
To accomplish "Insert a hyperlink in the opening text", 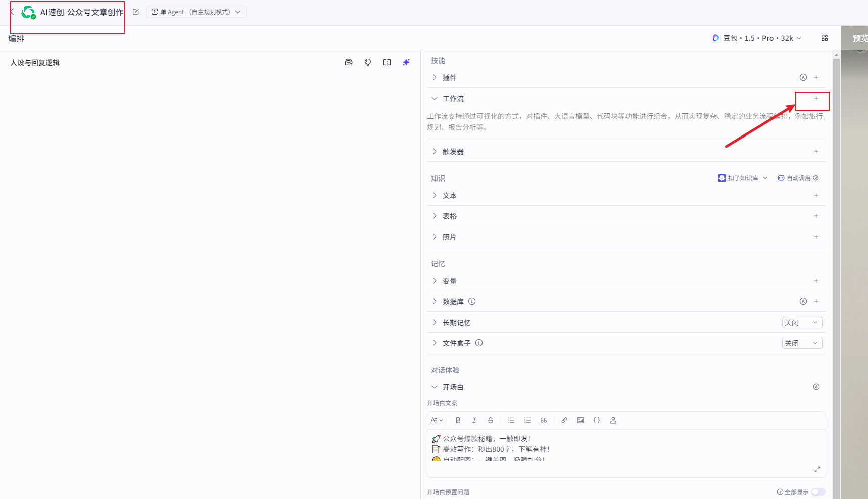I will click(564, 420).
